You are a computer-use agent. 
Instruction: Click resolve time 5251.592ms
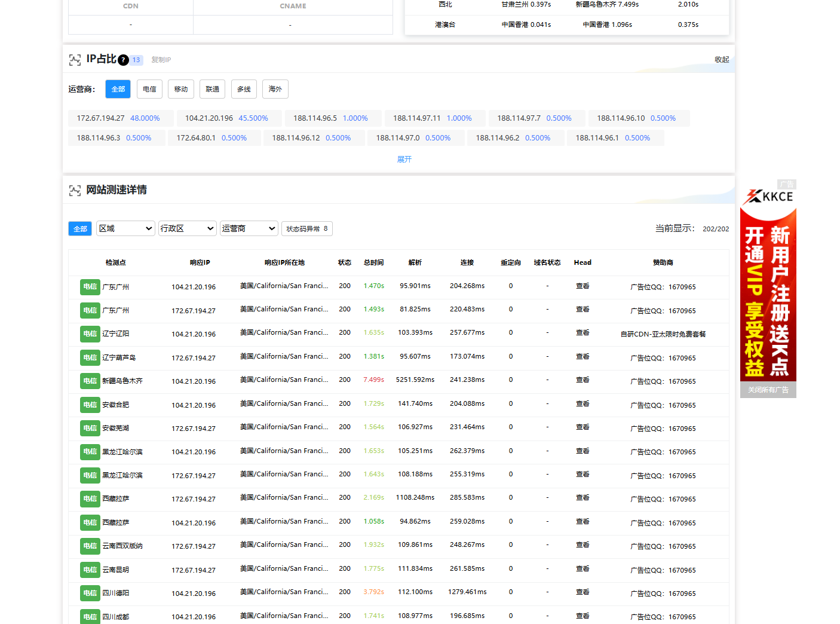[x=415, y=380]
